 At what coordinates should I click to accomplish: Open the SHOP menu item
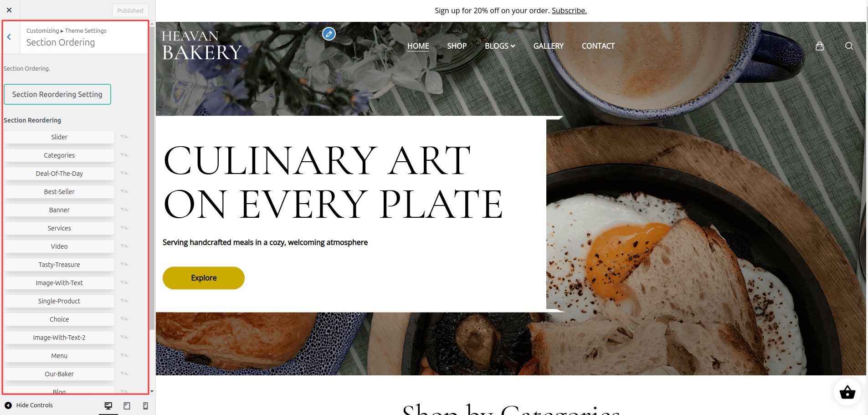click(x=457, y=46)
